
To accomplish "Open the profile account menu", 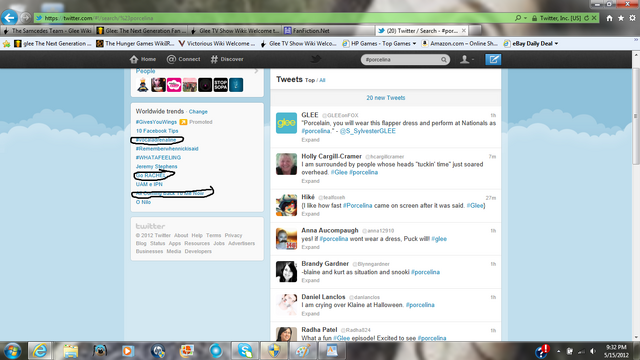I will (467, 60).
